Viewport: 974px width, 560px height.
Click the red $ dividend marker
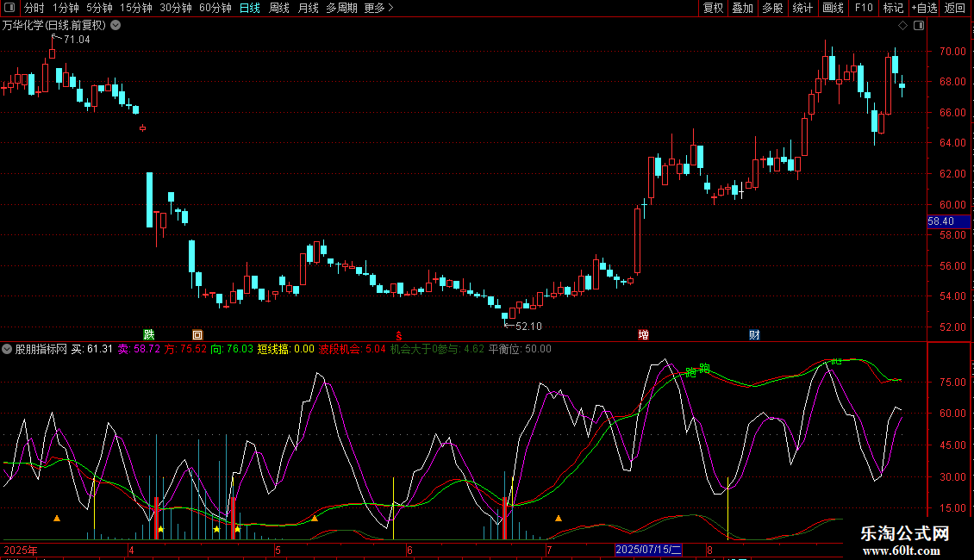click(399, 335)
